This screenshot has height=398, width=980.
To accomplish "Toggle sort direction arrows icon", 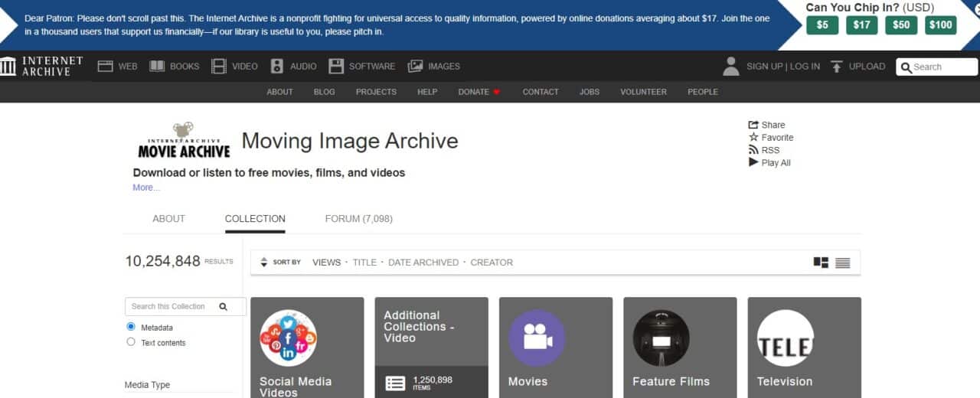I will pyautogui.click(x=264, y=263).
